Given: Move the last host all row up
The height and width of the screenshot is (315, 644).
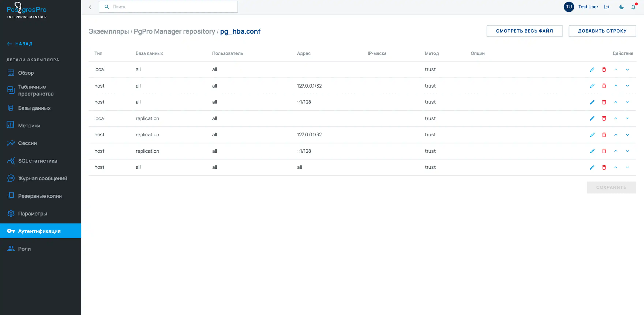Looking at the screenshot, I should pos(615,167).
